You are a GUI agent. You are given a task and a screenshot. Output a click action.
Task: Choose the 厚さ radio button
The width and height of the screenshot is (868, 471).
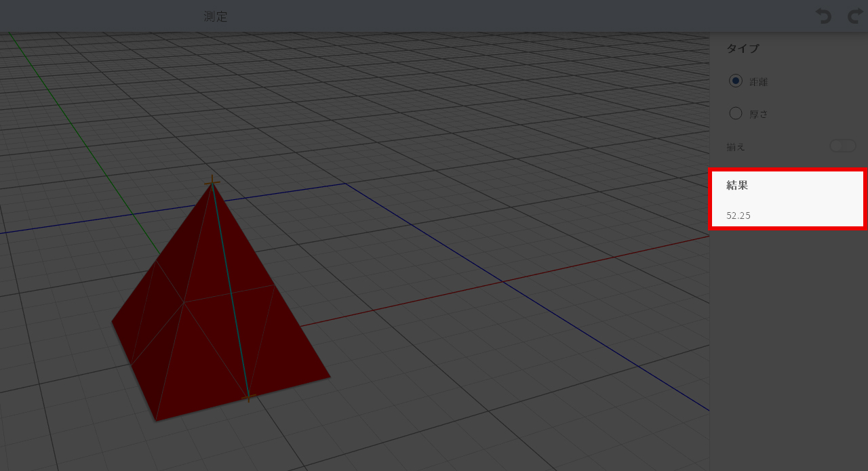click(x=736, y=114)
